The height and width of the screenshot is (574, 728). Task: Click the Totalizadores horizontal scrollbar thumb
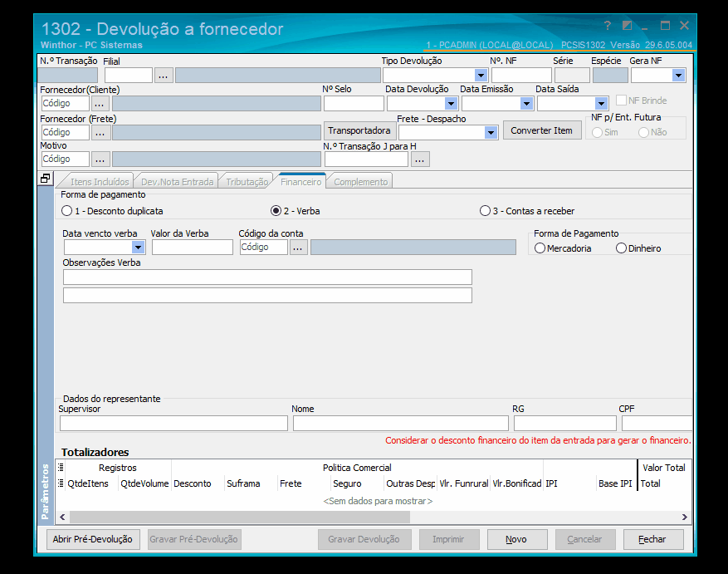240,517
